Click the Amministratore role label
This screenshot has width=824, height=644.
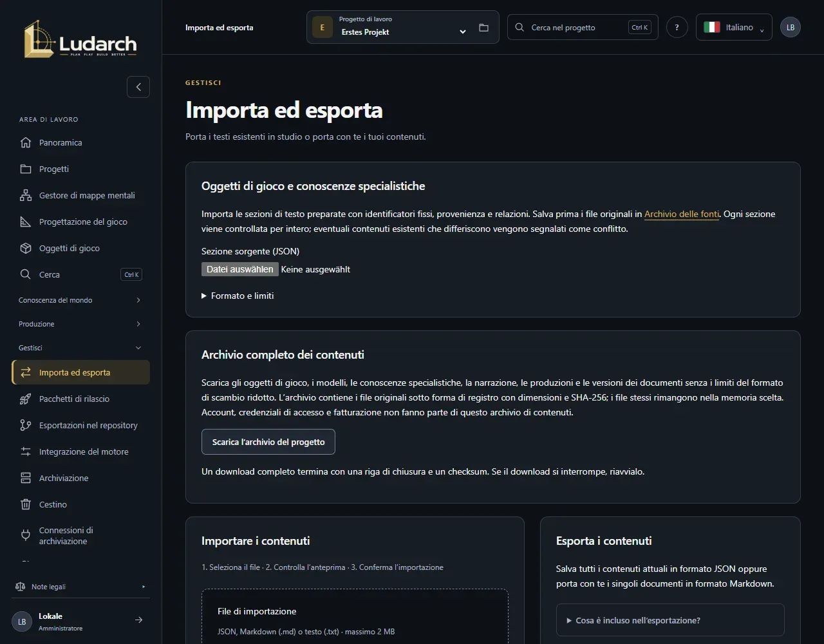tap(61, 628)
